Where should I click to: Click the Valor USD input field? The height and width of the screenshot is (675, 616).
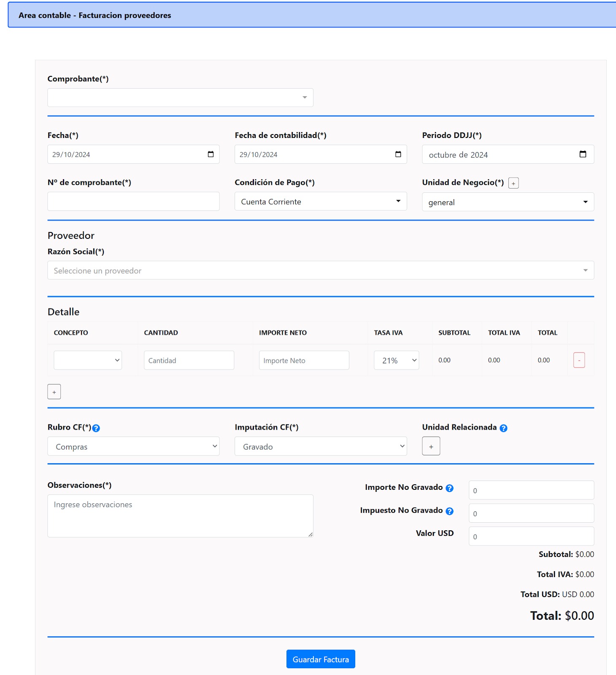[x=531, y=536]
